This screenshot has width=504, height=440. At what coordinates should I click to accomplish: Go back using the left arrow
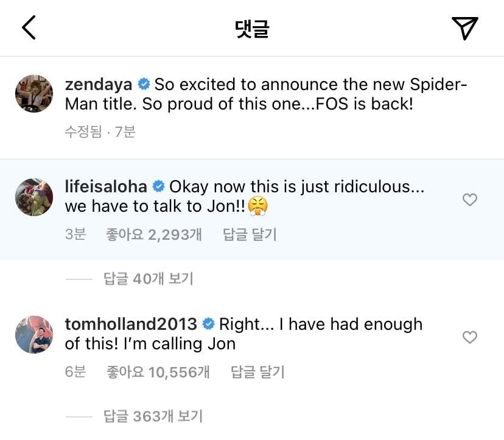tap(29, 28)
